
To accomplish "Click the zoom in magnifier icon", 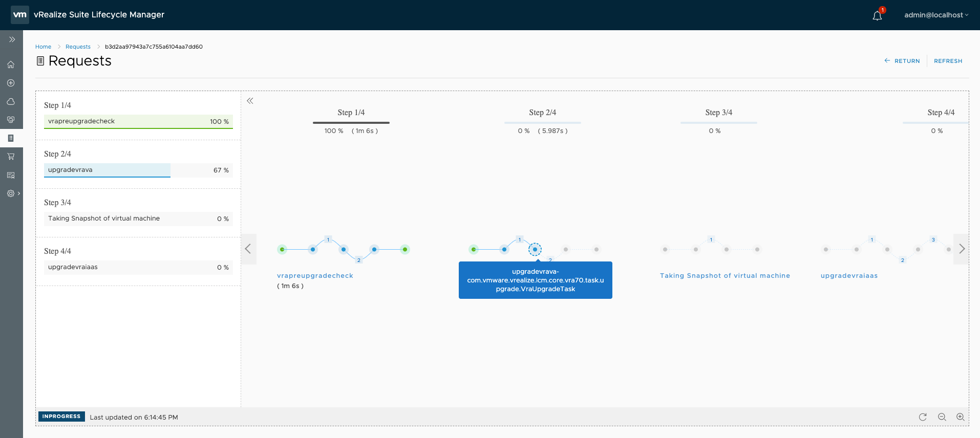I will [x=961, y=417].
